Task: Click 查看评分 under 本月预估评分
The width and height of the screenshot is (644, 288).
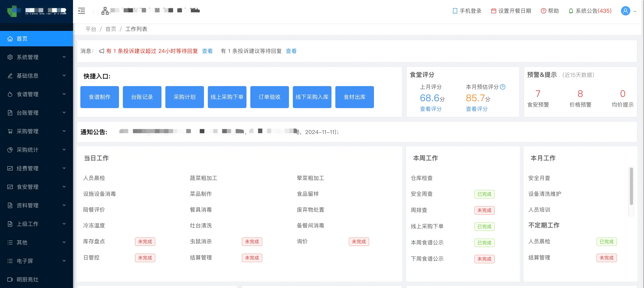Action: [x=477, y=109]
